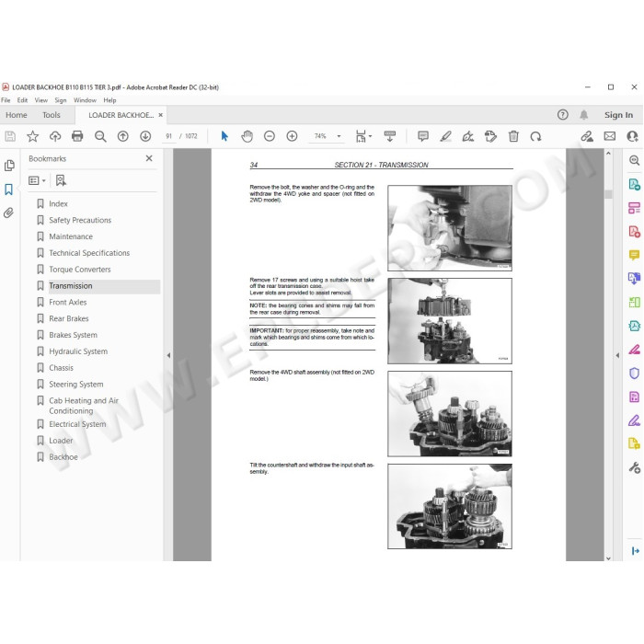Jump to Safety Precautions bookmark
644x644 pixels.
[80, 220]
